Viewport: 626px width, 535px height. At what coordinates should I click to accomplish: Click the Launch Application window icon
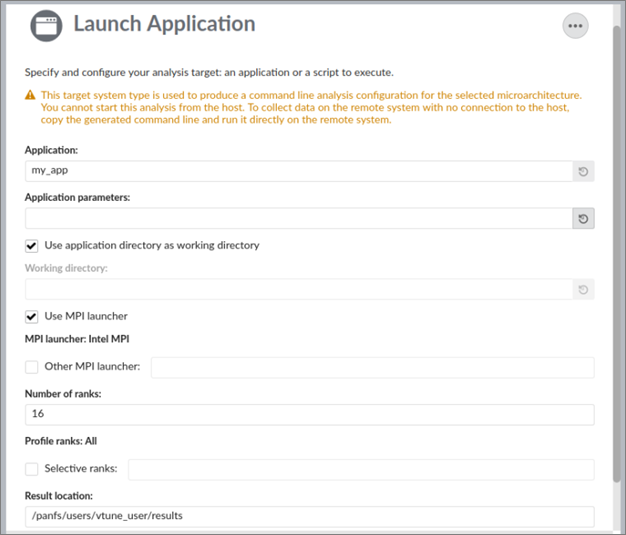pos(46,25)
